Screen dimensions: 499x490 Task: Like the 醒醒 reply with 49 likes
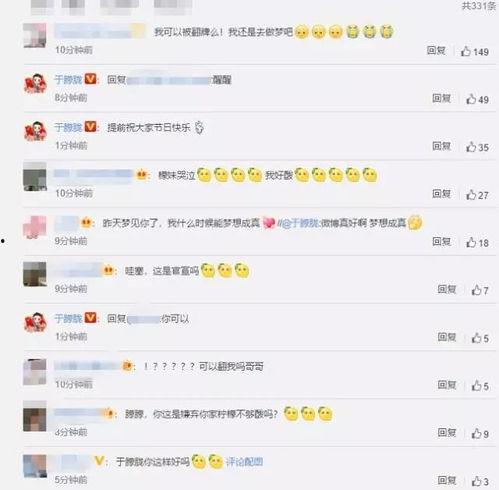pyautogui.click(x=477, y=99)
